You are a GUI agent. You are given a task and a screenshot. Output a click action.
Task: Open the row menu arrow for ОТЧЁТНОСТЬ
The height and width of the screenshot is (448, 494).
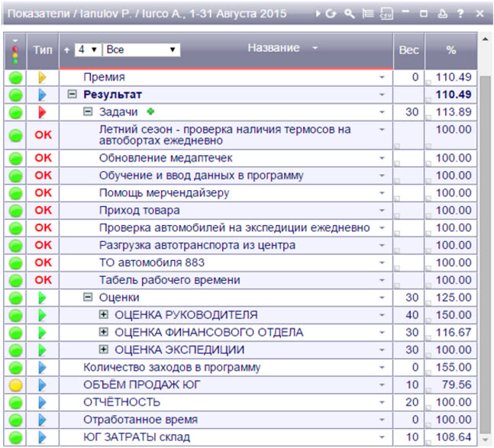click(382, 402)
